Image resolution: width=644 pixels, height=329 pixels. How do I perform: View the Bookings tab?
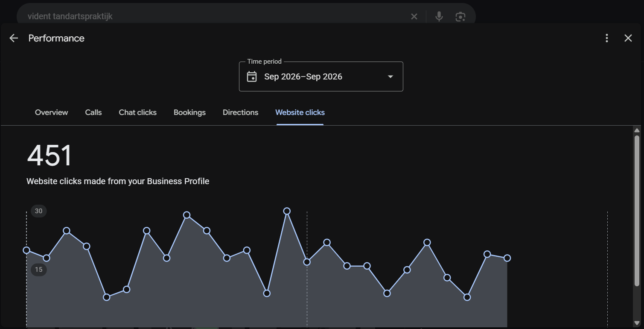[x=189, y=112]
